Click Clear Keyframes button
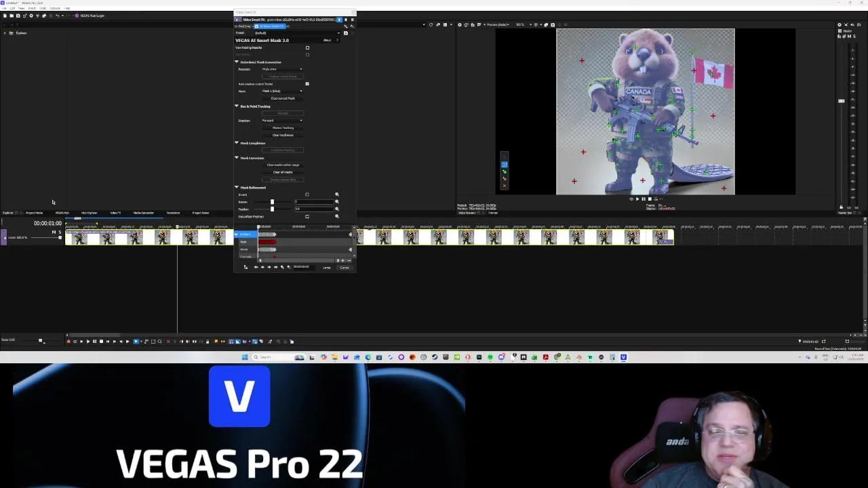The width and height of the screenshot is (868, 488). point(283,135)
